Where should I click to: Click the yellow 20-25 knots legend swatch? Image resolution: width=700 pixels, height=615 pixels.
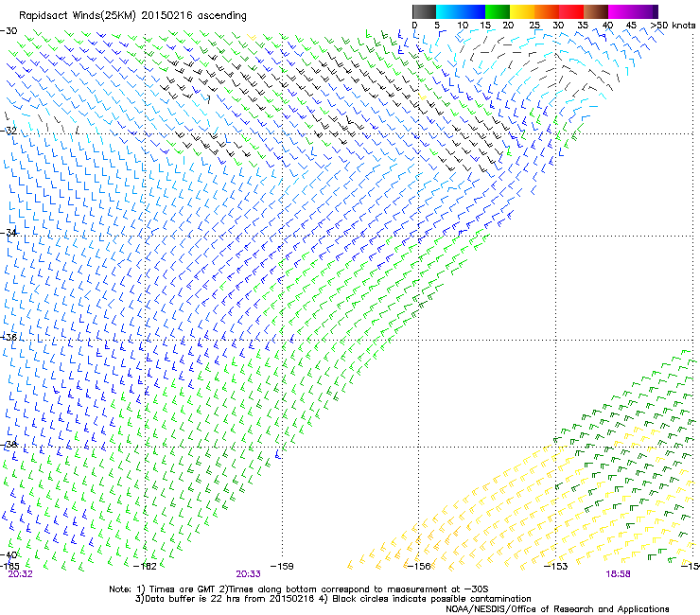tap(522, 11)
